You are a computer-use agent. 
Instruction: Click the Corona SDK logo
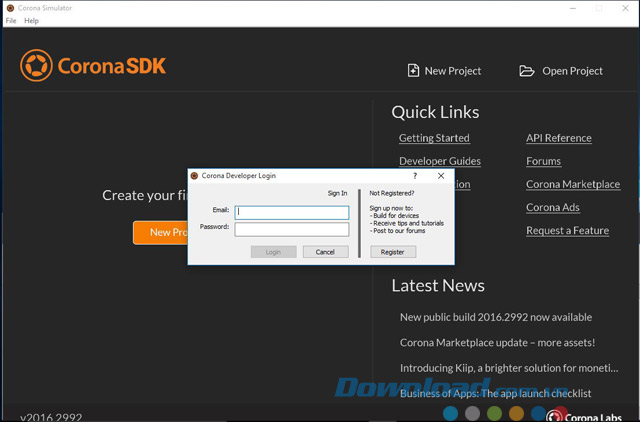(x=93, y=65)
